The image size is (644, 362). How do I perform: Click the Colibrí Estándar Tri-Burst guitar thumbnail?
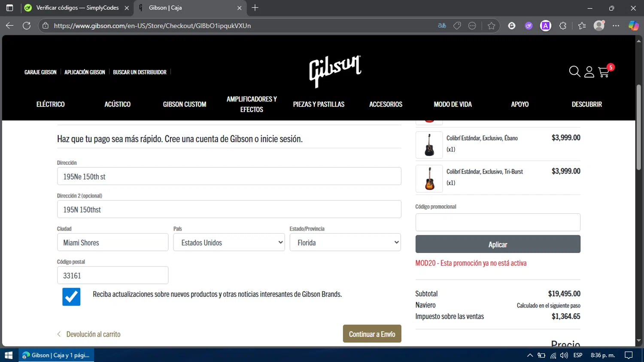tap(429, 179)
